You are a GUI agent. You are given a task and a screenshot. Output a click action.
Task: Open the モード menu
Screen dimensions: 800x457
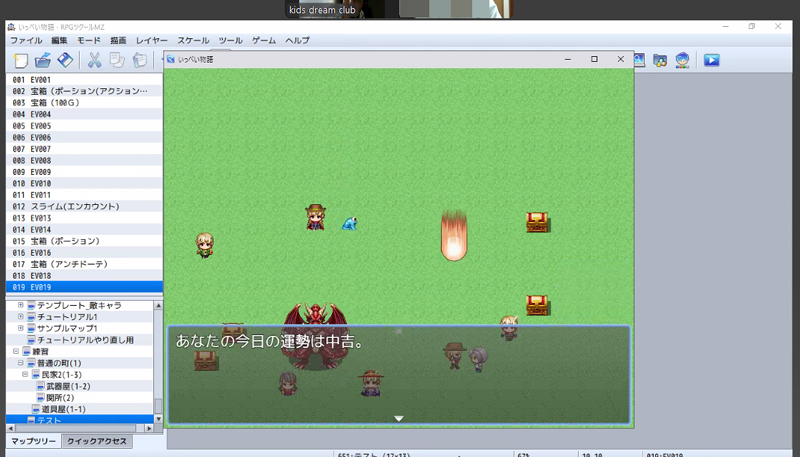(89, 40)
